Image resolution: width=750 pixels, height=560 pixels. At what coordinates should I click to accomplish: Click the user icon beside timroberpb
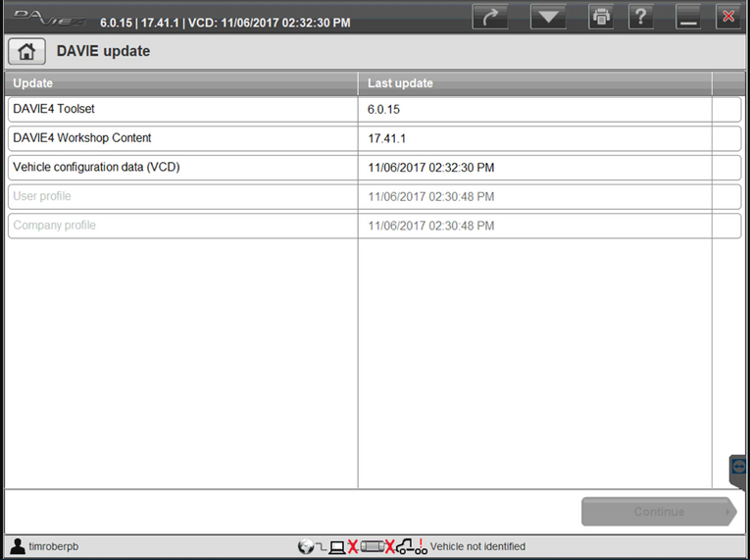[17, 546]
